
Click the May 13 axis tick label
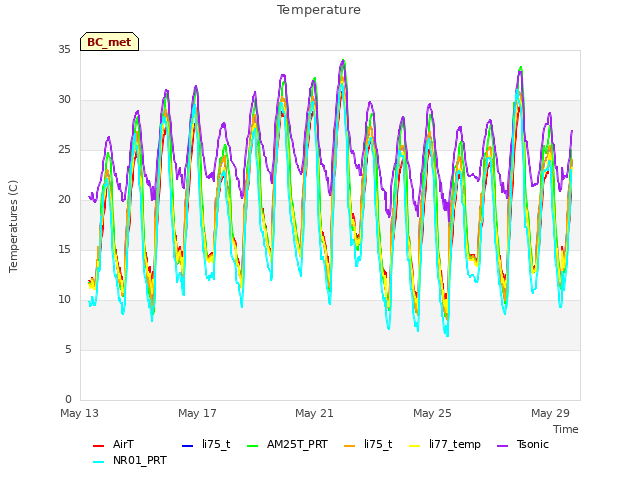coord(79,413)
